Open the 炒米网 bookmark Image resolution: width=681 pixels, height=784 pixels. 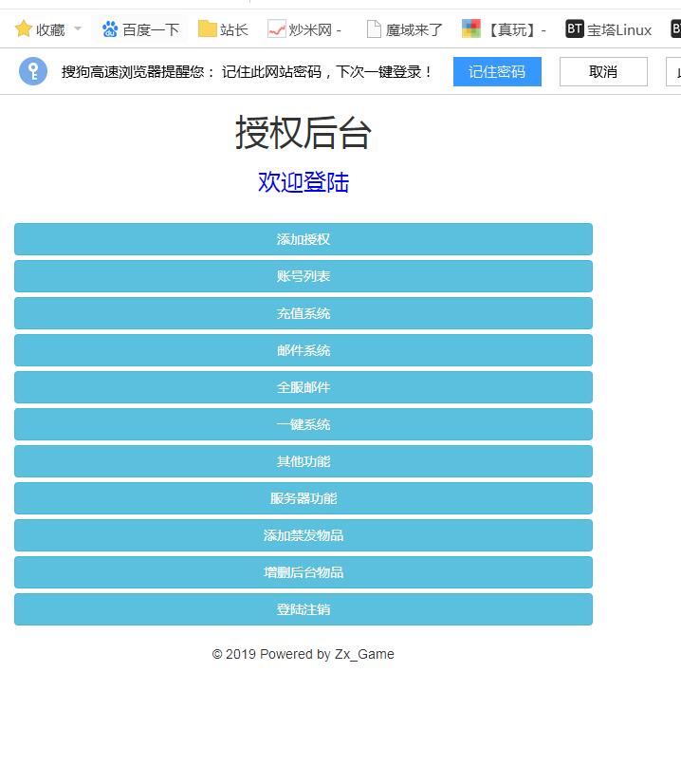click(304, 29)
